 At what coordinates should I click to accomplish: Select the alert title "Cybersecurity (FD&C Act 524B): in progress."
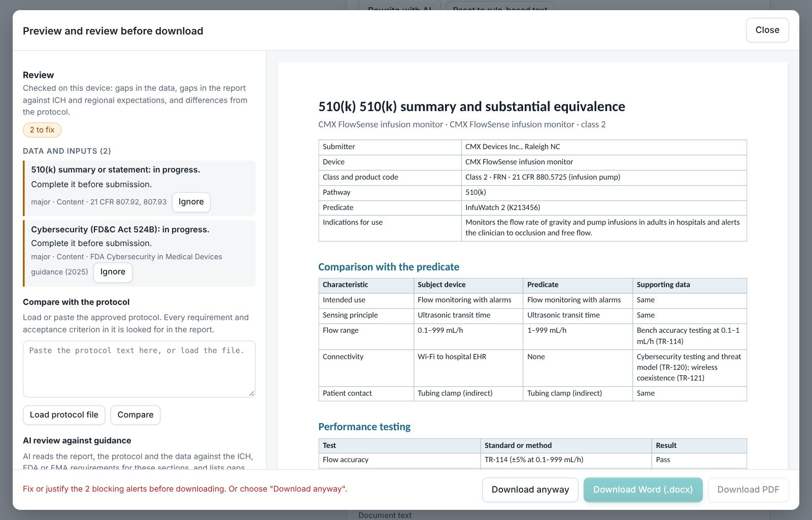click(120, 229)
